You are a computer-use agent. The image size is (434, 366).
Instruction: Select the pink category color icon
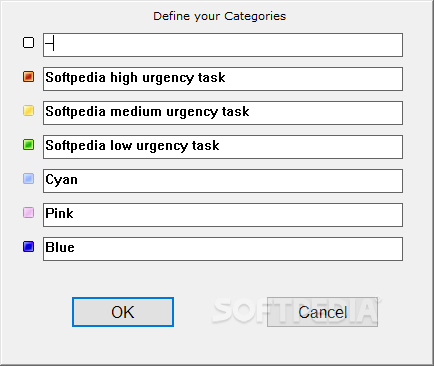coord(28,213)
